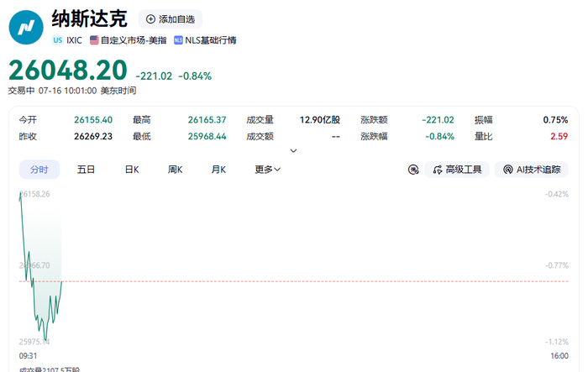The width and height of the screenshot is (588, 372).
Task: Click the NLS基础行情 badge icon
Action: (178, 40)
